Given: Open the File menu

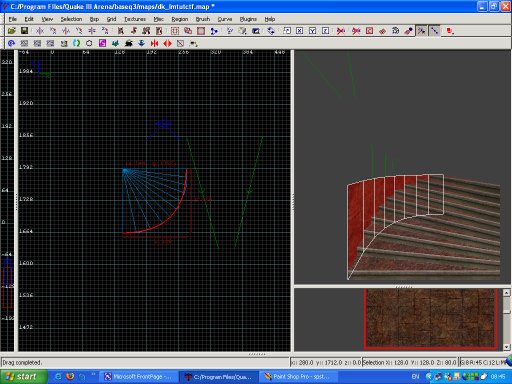Looking at the screenshot, I should point(13,19).
